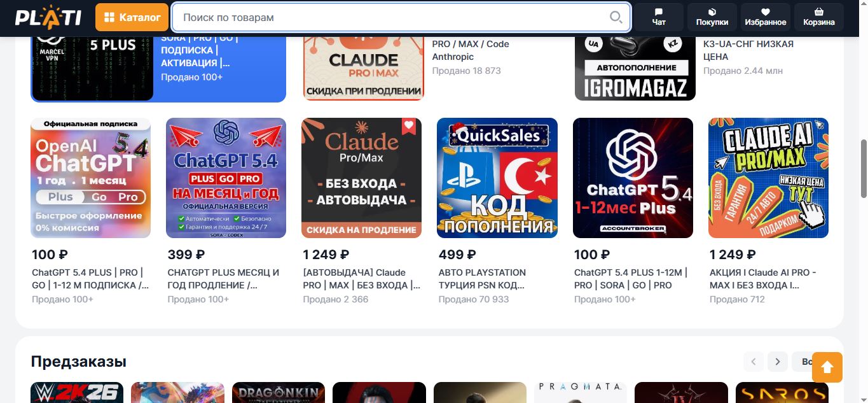Image resolution: width=868 pixels, height=403 pixels.
Task: Click the Продано 18 873 text
Action: click(466, 71)
